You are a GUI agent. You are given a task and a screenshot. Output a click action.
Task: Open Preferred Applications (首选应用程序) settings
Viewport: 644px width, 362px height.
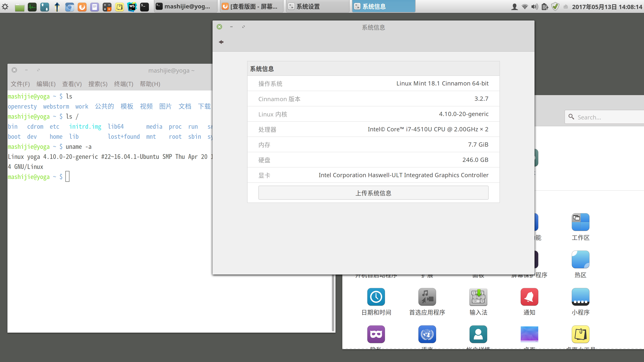[427, 302]
